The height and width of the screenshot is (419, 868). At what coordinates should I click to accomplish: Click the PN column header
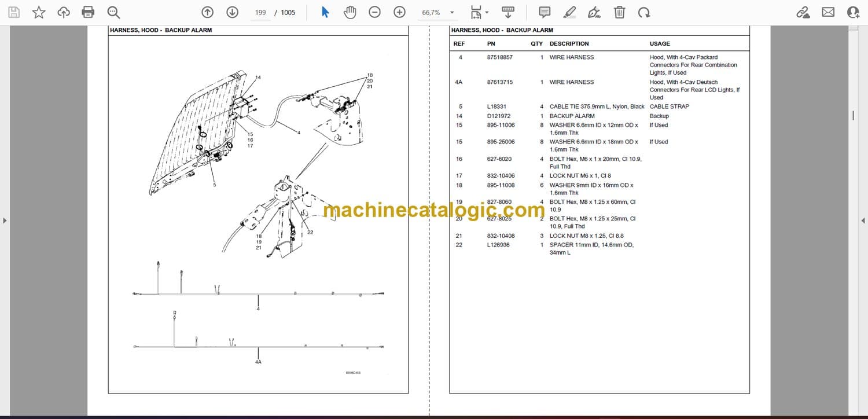(x=491, y=44)
